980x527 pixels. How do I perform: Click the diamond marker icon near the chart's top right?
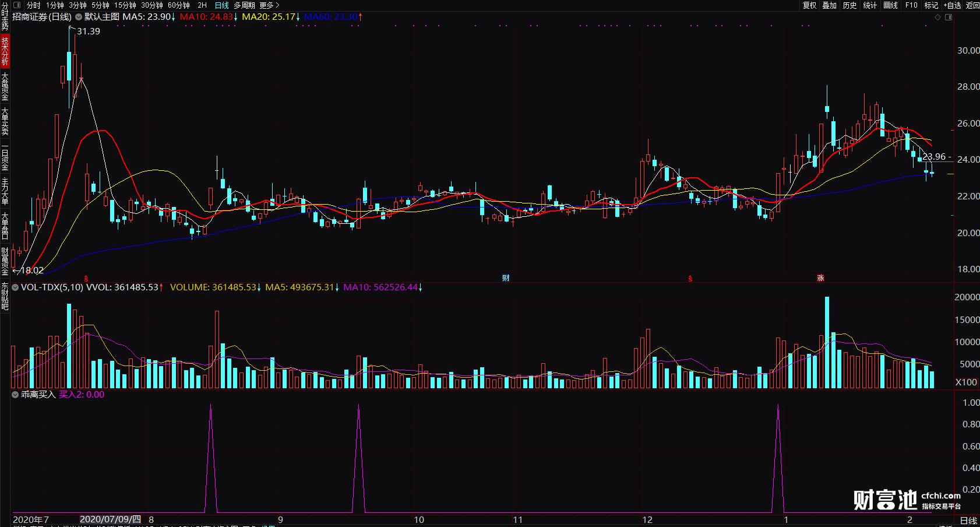tap(938, 17)
